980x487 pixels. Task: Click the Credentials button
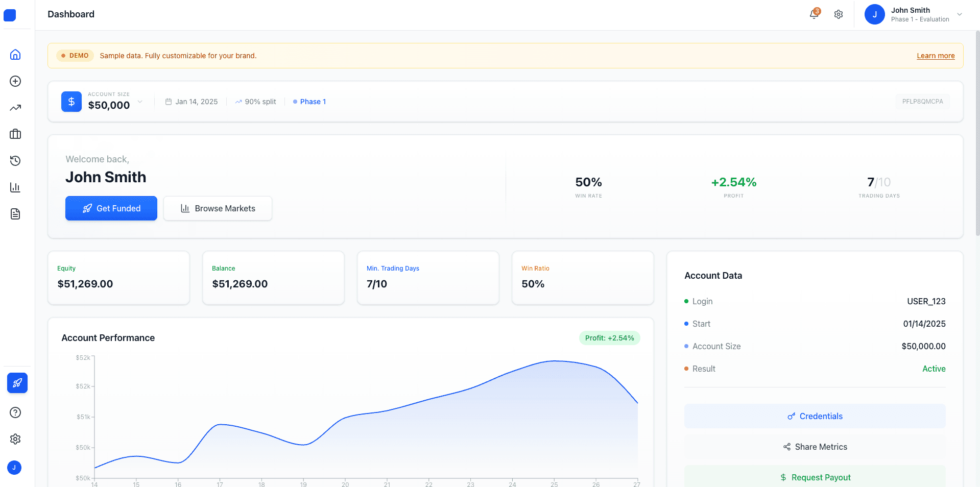[815, 416]
